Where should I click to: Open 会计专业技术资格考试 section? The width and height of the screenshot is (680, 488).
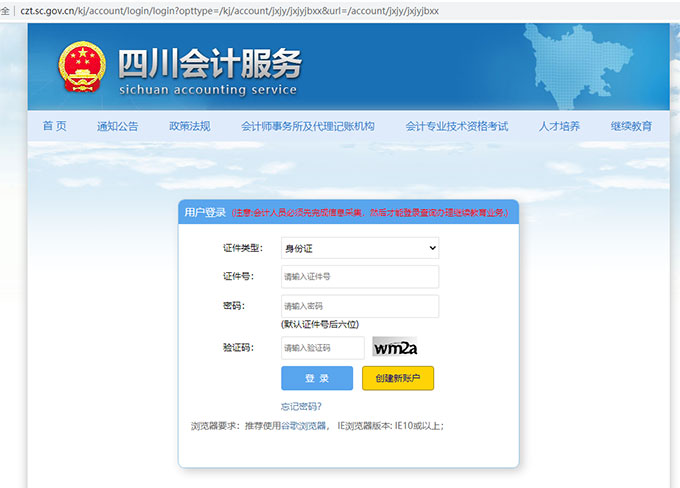click(x=456, y=126)
